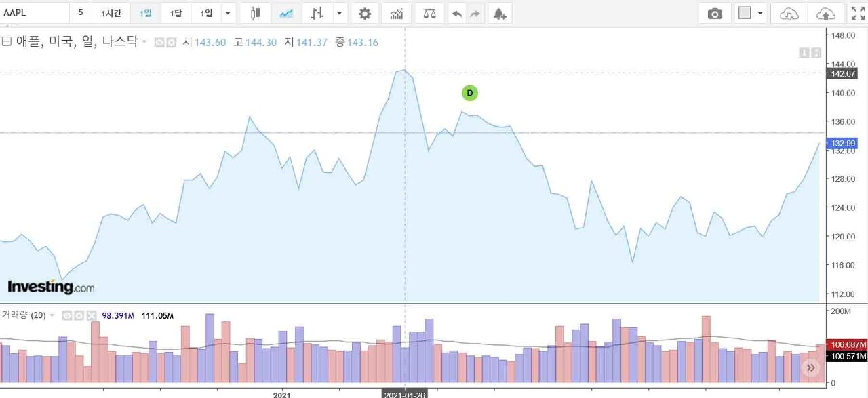The width and height of the screenshot is (868, 398).
Task: Remove the 거래량 indicator with X
Action: click(x=92, y=315)
